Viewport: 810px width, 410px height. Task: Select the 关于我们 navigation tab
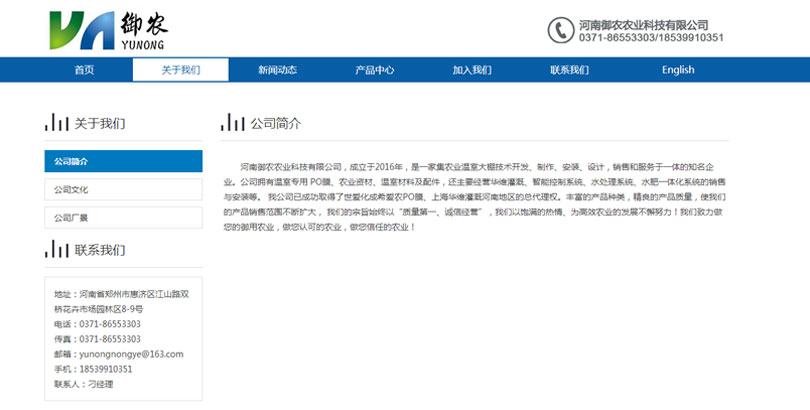(181, 70)
